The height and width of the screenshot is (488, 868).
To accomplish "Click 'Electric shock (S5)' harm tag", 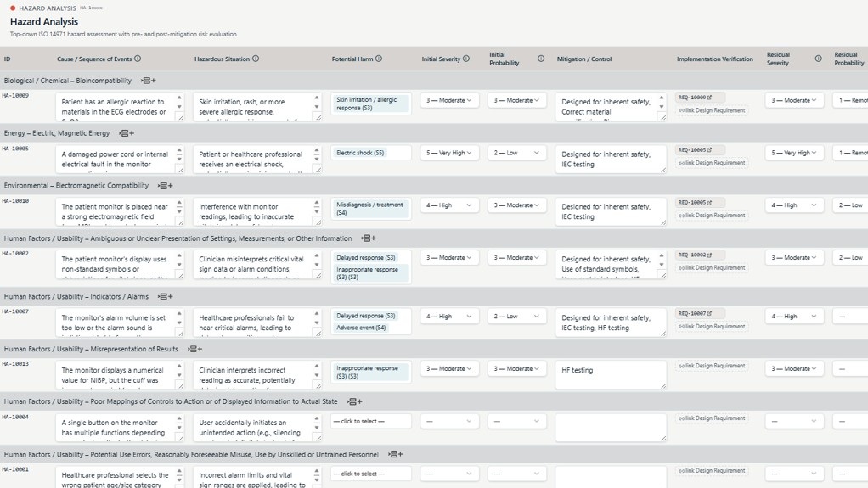I will coord(360,153).
